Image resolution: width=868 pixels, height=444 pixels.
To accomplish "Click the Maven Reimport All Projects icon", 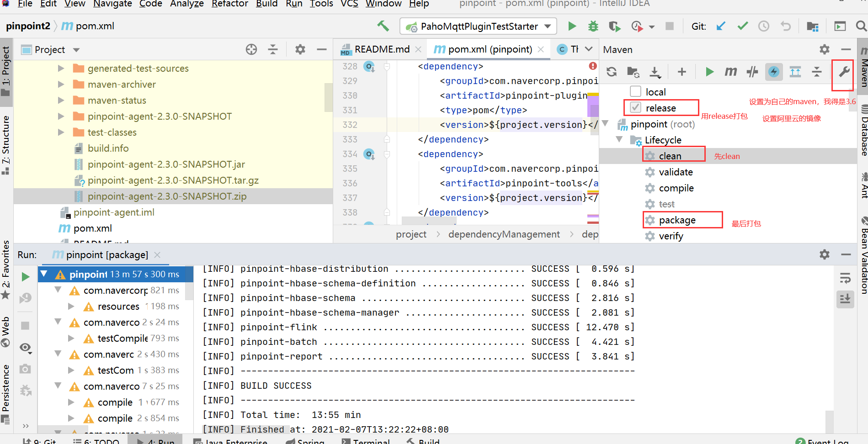I will click(x=612, y=72).
